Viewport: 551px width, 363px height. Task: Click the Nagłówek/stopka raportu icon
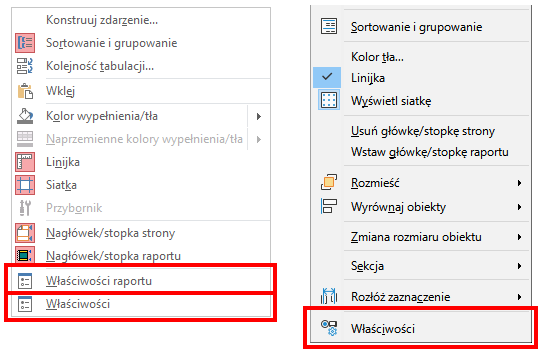[25, 255]
